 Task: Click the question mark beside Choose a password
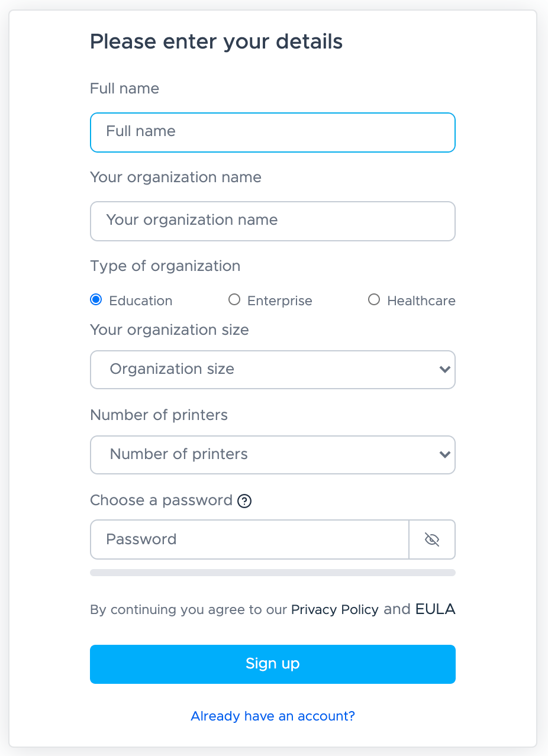(244, 501)
